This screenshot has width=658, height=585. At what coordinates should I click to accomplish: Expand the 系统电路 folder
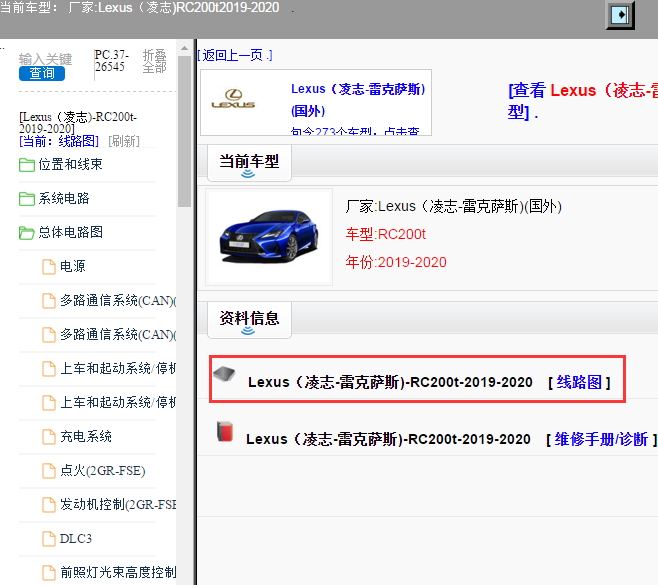tap(64, 198)
